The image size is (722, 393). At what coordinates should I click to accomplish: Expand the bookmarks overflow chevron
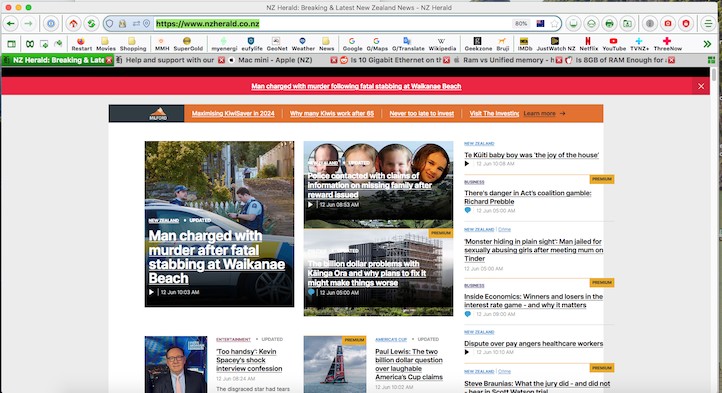coord(707,44)
